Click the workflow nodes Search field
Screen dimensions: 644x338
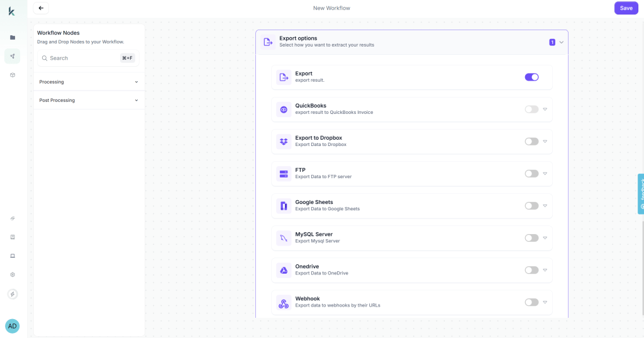click(x=82, y=58)
